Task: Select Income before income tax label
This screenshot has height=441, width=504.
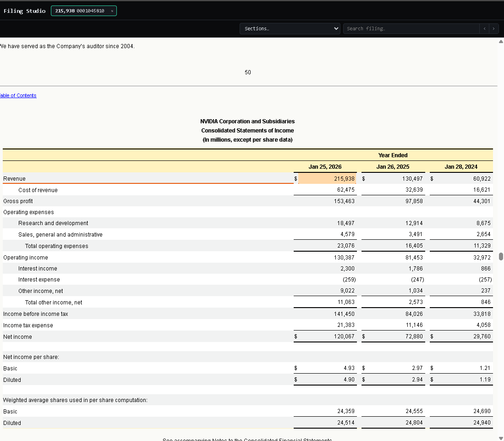Action: 35,314
